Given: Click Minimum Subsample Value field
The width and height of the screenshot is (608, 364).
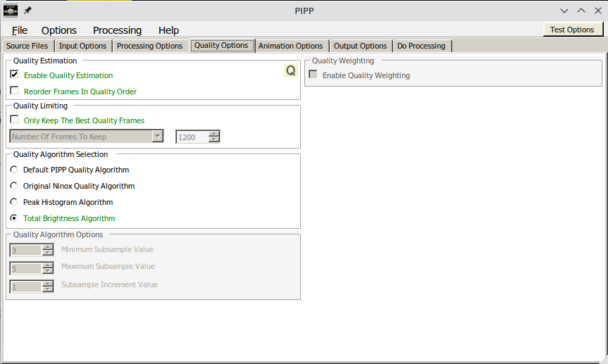Looking at the screenshot, I should click(x=25, y=250).
